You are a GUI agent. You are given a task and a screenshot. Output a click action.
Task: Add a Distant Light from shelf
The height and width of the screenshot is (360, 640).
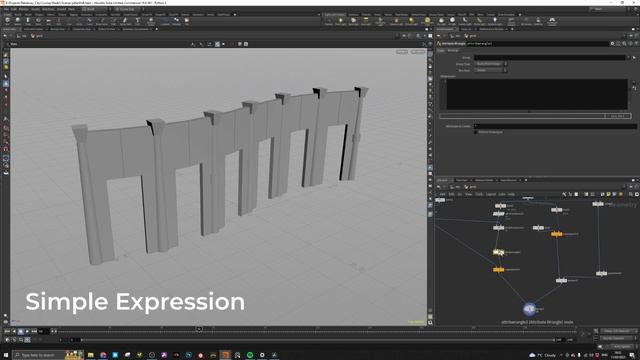412,21
